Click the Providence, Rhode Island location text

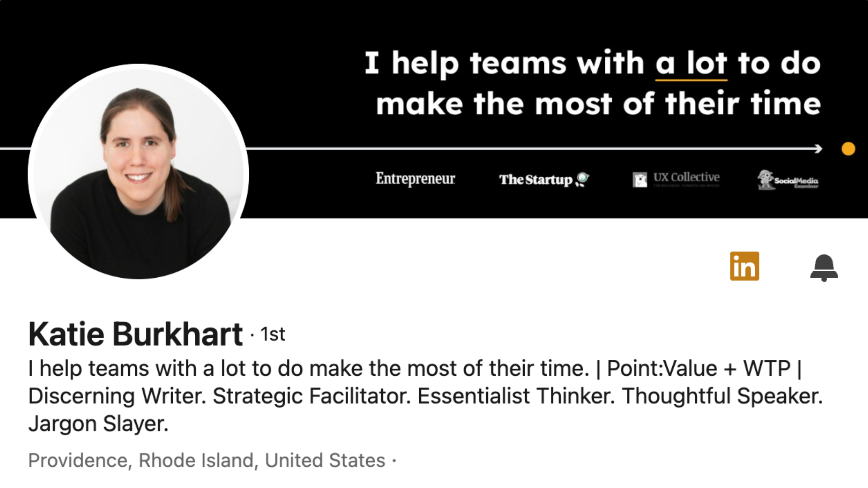[x=207, y=461]
